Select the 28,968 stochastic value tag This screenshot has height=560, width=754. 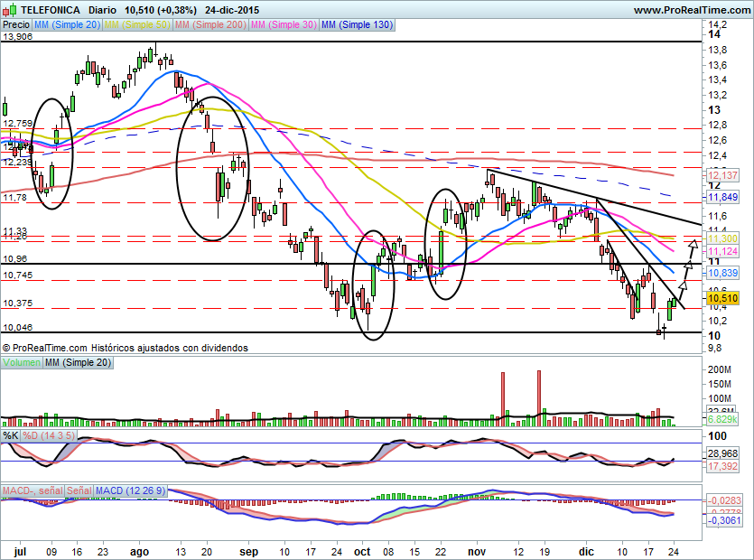[x=723, y=453]
